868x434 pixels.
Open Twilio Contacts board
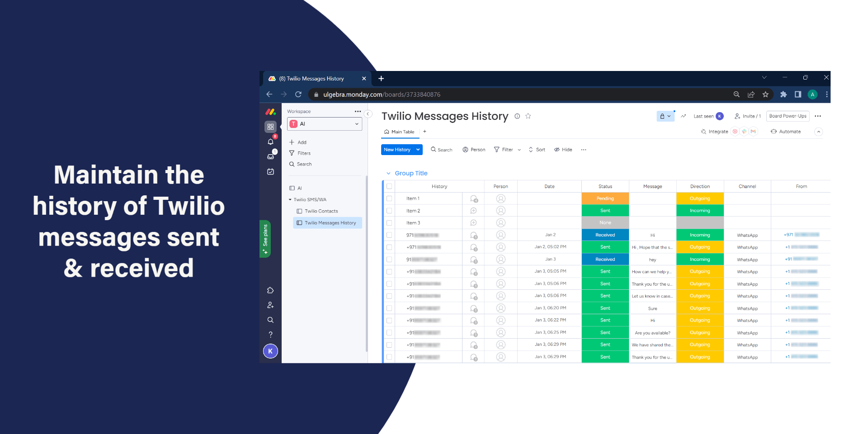point(317,211)
